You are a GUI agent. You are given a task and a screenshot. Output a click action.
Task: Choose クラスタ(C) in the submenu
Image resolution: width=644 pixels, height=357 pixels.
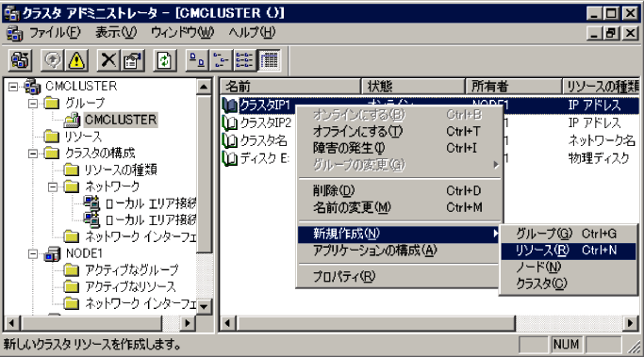(x=568, y=284)
